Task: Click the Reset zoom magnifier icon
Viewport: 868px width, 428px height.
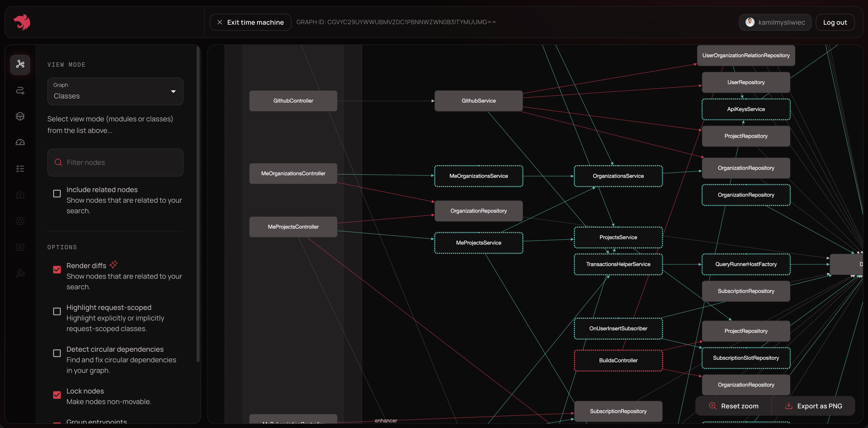Action: (x=712, y=406)
